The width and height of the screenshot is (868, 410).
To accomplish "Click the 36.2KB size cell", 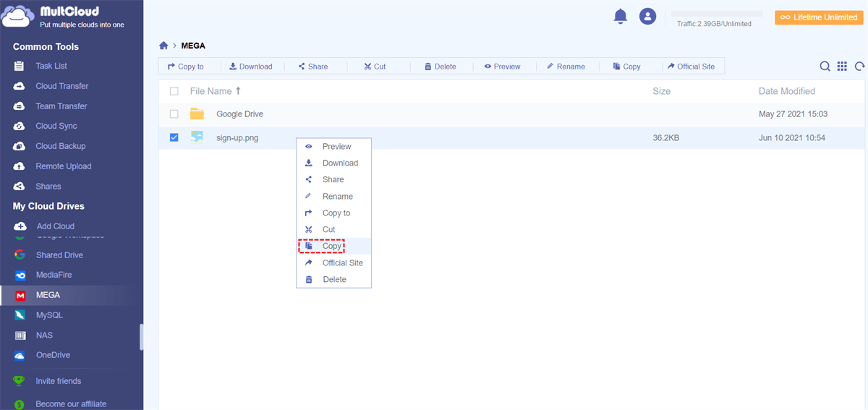I will pos(665,137).
